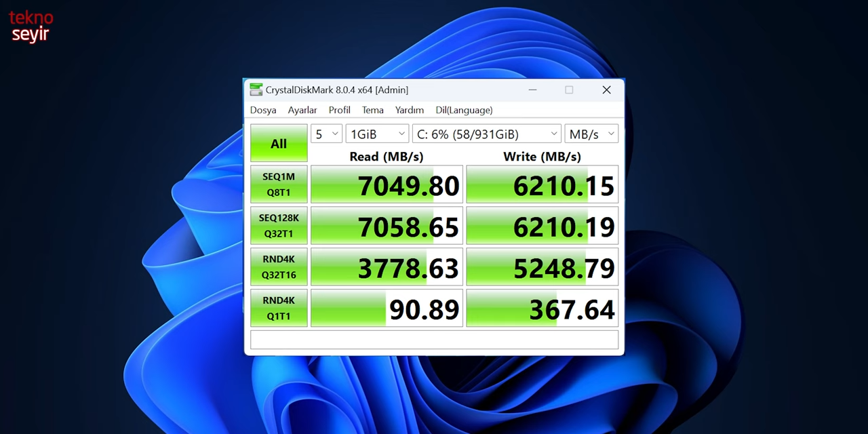
Task: Open the Profil menu
Action: pyautogui.click(x=340, y=110)
